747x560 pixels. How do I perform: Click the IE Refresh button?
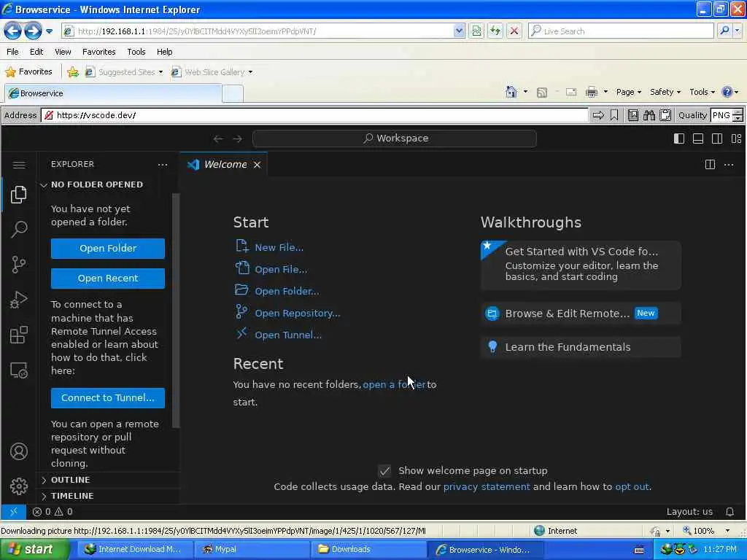pos(495,31)
